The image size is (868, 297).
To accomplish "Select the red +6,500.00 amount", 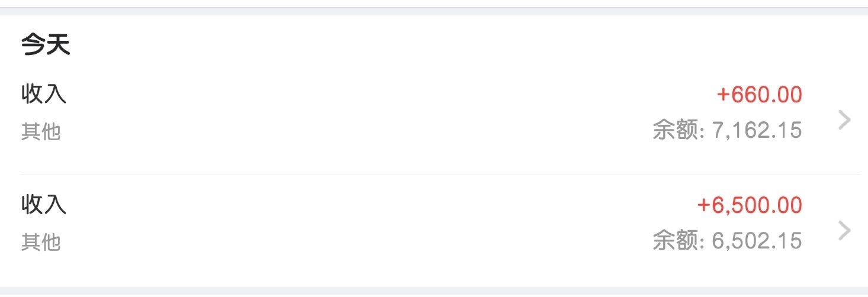I will [750, 205].
